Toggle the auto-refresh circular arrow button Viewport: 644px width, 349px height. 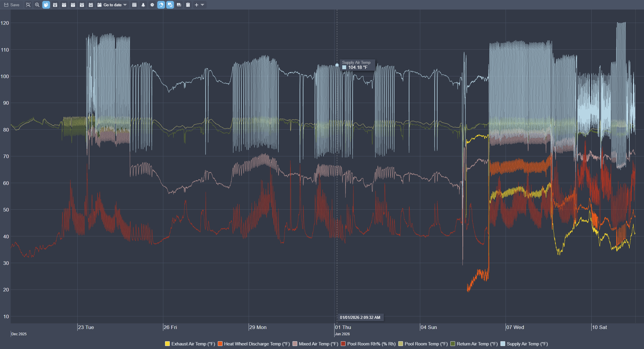pyautogui.click(x=161, y=5)
